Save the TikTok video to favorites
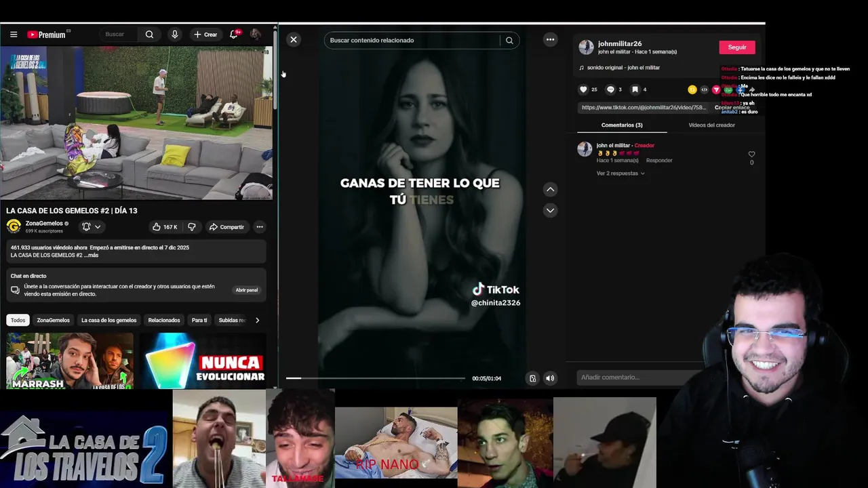The width and height of the screenshot is (868, 488). pyautogui.click(x=635, y=89)
